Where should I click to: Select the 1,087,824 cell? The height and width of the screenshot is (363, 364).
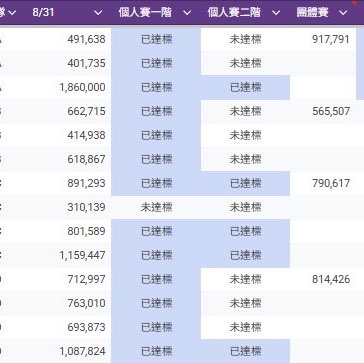click(x=82, y=351)
